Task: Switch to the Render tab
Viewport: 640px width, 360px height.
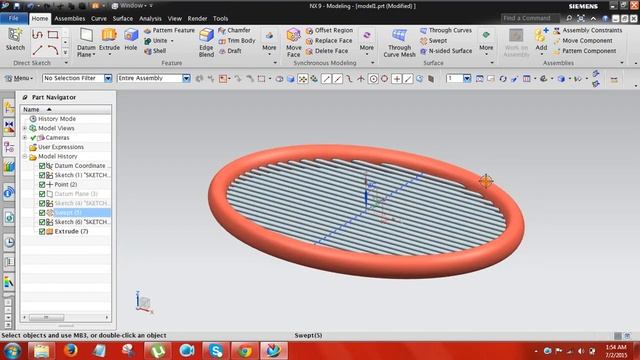Action: (x=197, y=18)
